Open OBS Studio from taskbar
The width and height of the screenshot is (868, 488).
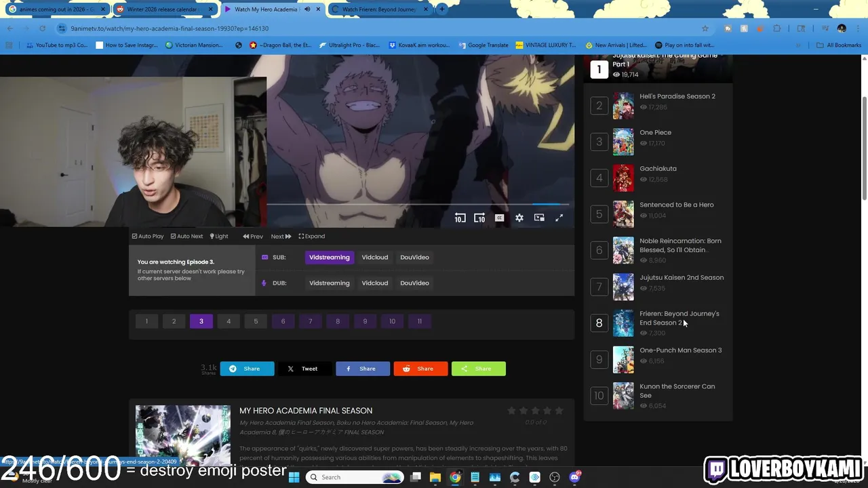[555, 477]
